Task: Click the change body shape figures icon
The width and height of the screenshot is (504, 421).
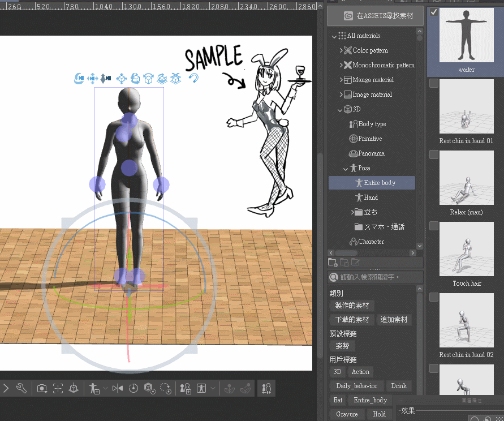Action: tap(266, 389)
